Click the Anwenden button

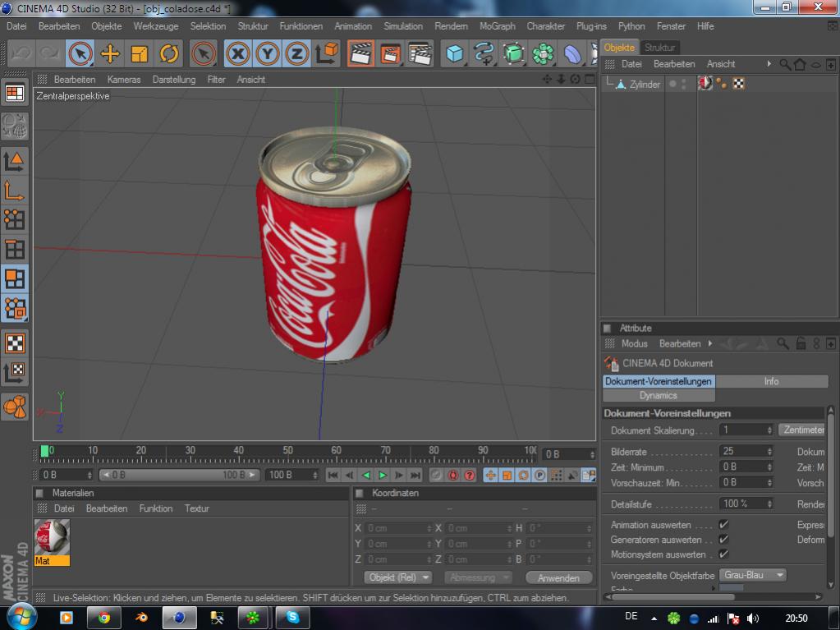click(558, 577)
